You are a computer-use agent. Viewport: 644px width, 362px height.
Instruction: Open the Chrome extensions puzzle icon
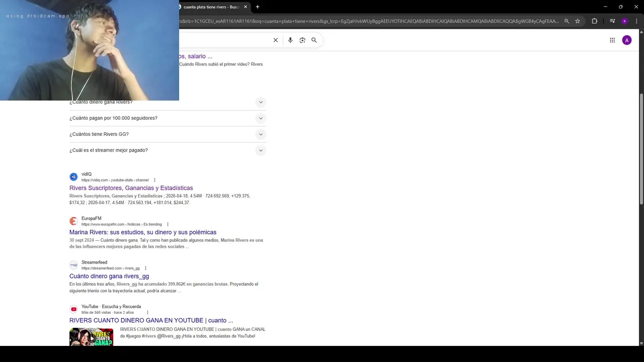pos(594,21)
